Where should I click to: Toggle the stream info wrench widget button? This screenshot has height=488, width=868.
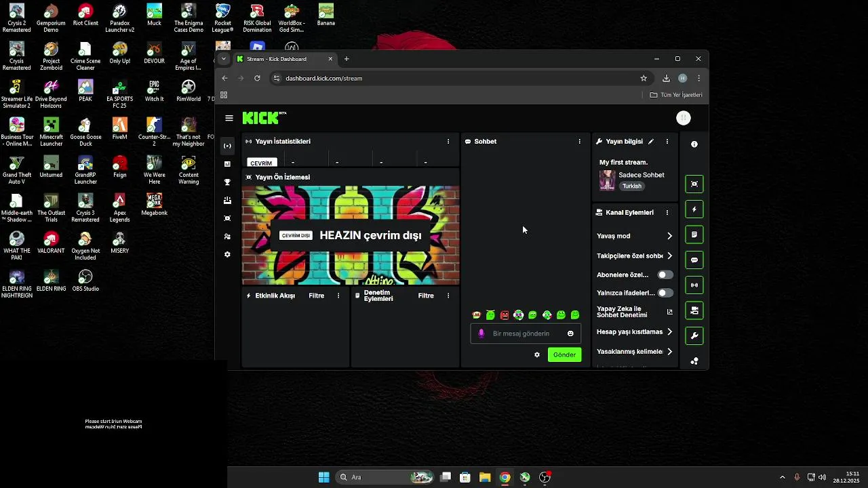(x=694, y=336)
